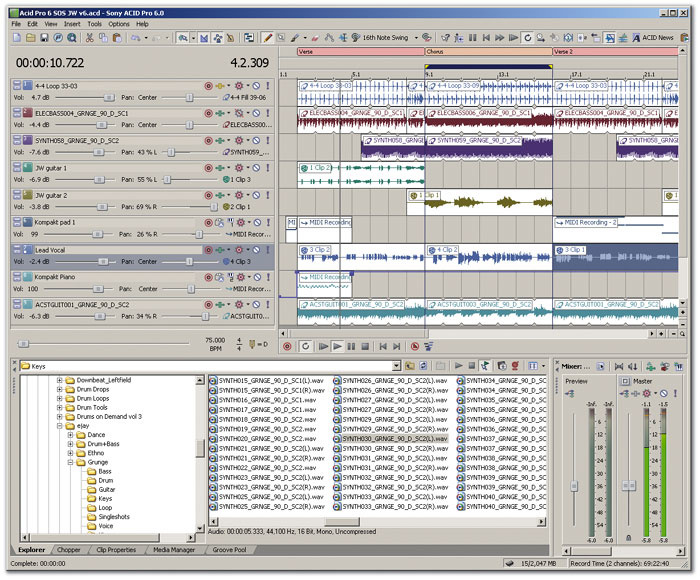Mute the JW guitar 1 track
The height and width of the screenshot is (580, 700).
(x=256, y=168)
